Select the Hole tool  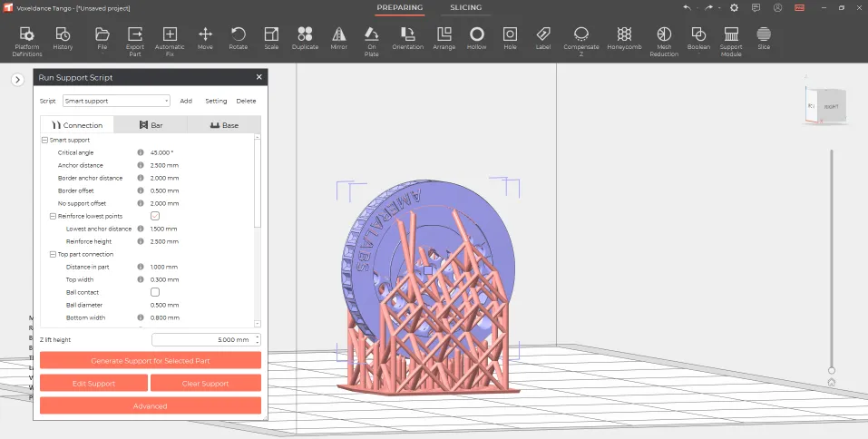510,39
